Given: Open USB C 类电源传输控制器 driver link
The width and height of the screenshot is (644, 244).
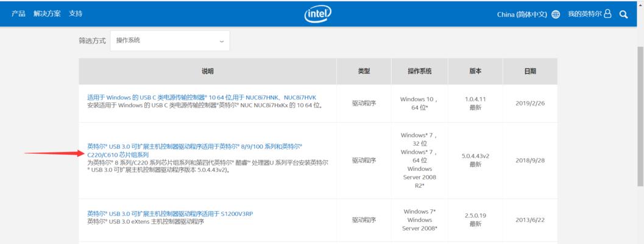Looking at the screenshot, I should coord(202,98).
